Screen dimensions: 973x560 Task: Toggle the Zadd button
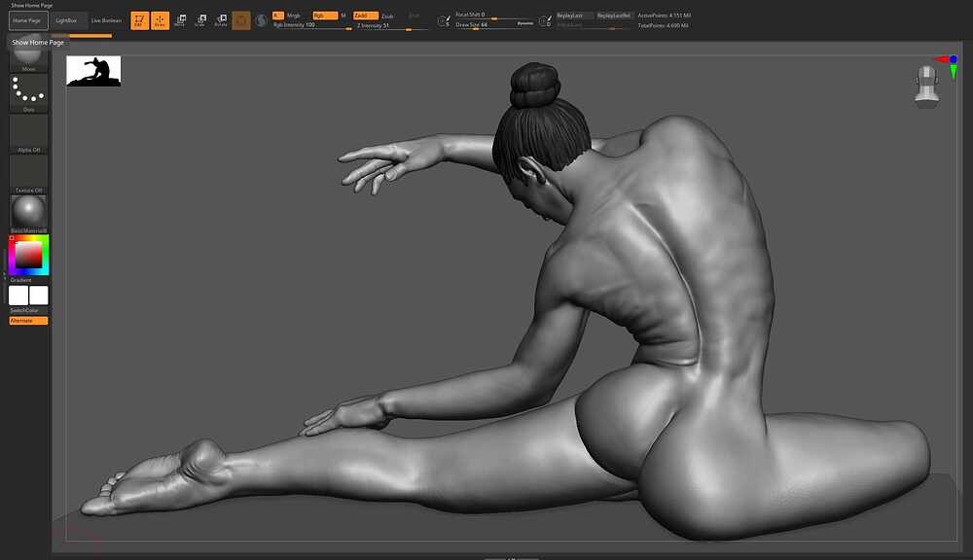click(x=366, y=15)
